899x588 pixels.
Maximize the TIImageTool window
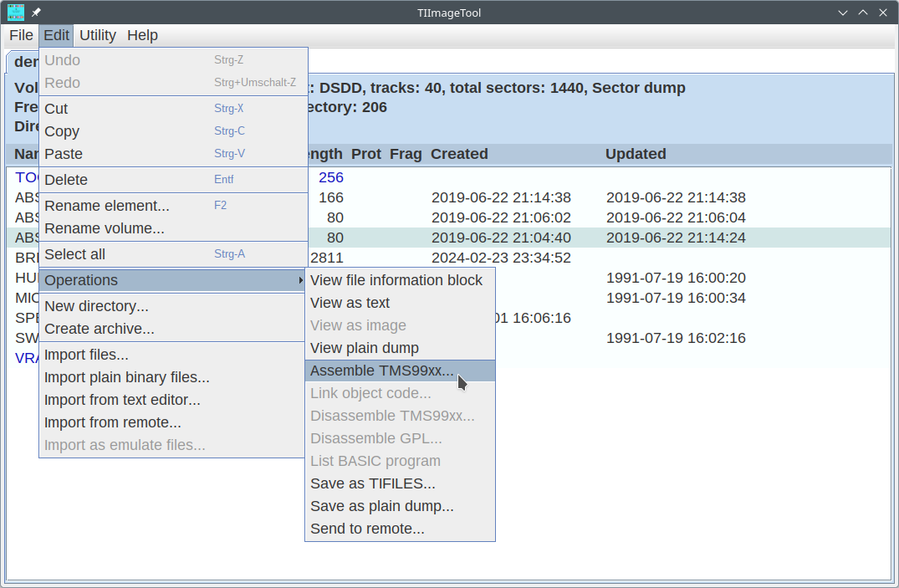coord(862,13)
